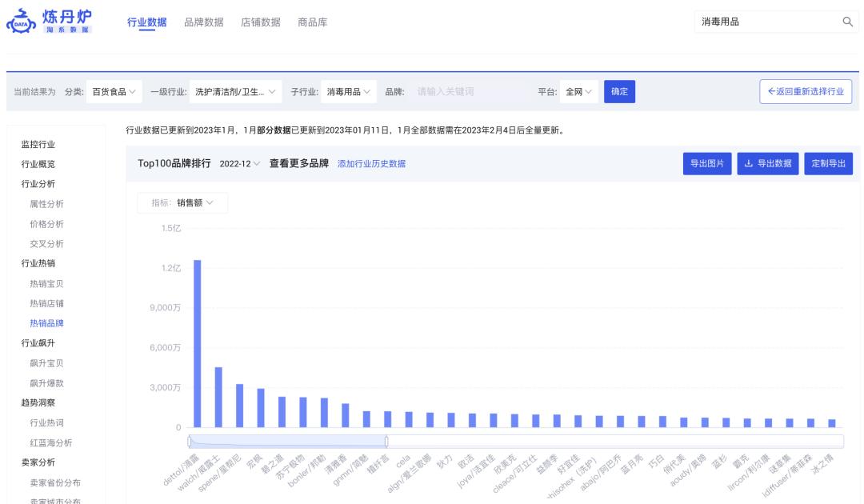
Task: Click the 品牌 keyword input field
Action: point(448,91)
